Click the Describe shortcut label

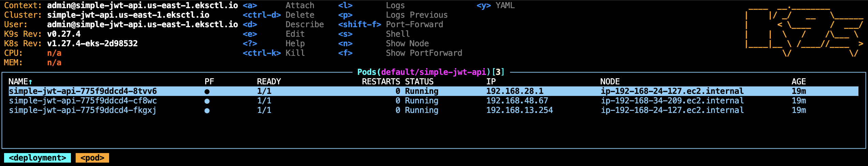305,24
